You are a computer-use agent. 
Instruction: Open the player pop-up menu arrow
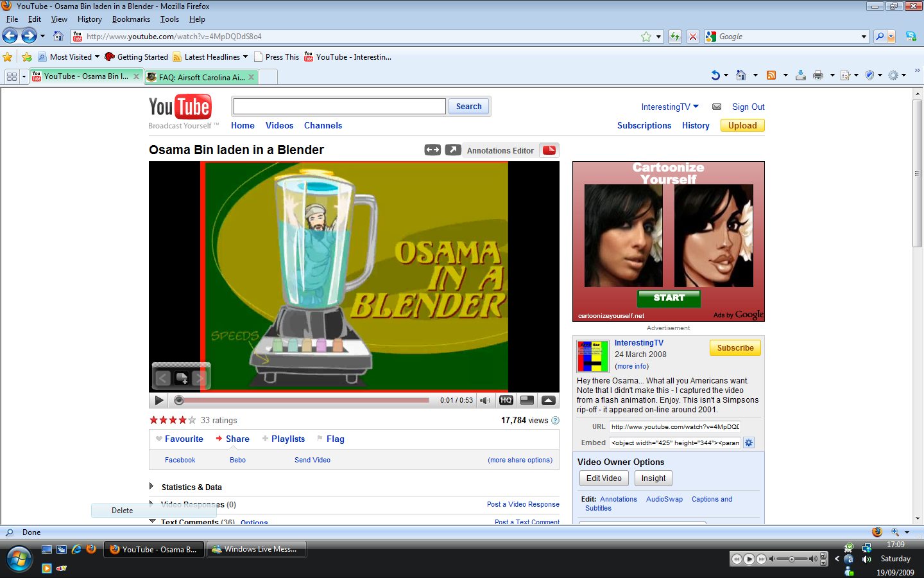pos(549,400)
